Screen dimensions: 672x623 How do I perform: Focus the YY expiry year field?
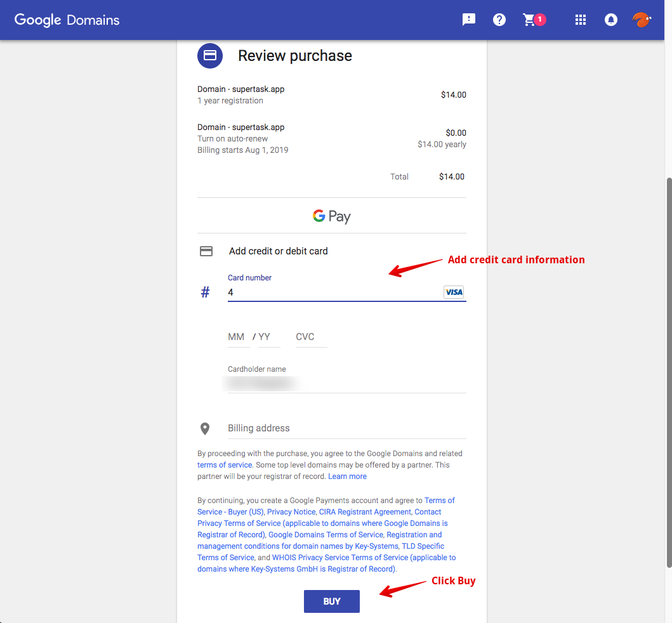tap(269, 338)
